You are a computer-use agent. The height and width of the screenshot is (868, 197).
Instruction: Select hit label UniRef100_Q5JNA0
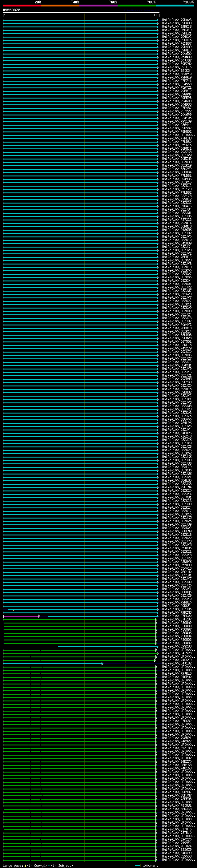coord(177,57)
